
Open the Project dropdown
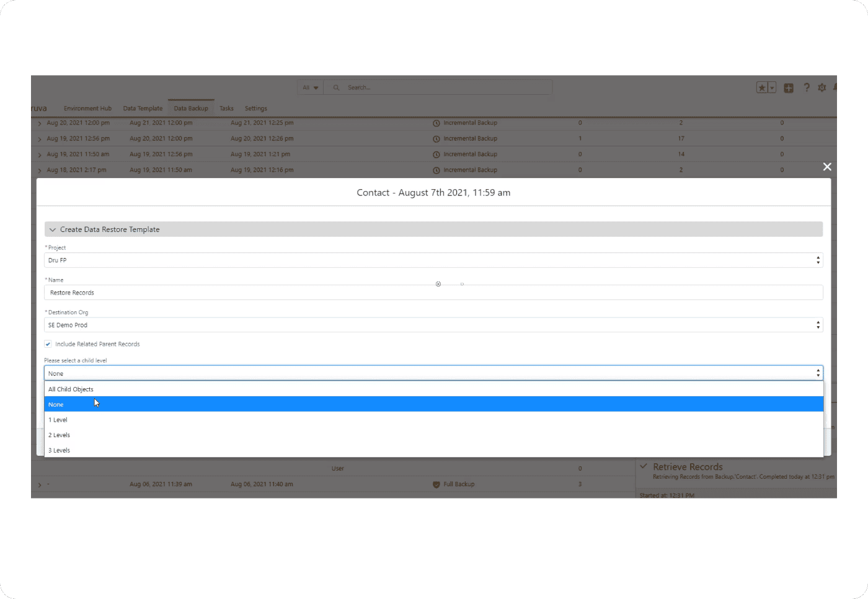click(x=433, y=260)
